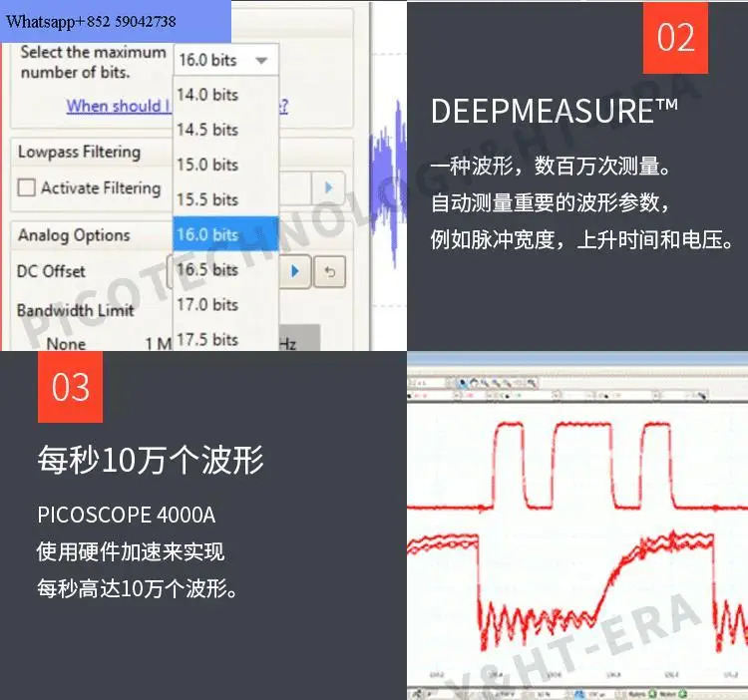Select the hand pan tool in PicoScope toolbar
The width and height of the screenshot is (748, 700).
click(474, 383)
